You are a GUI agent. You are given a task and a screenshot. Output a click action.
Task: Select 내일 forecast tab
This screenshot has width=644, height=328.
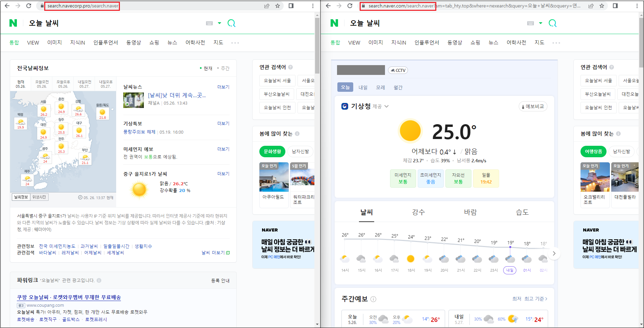[363, 87]
